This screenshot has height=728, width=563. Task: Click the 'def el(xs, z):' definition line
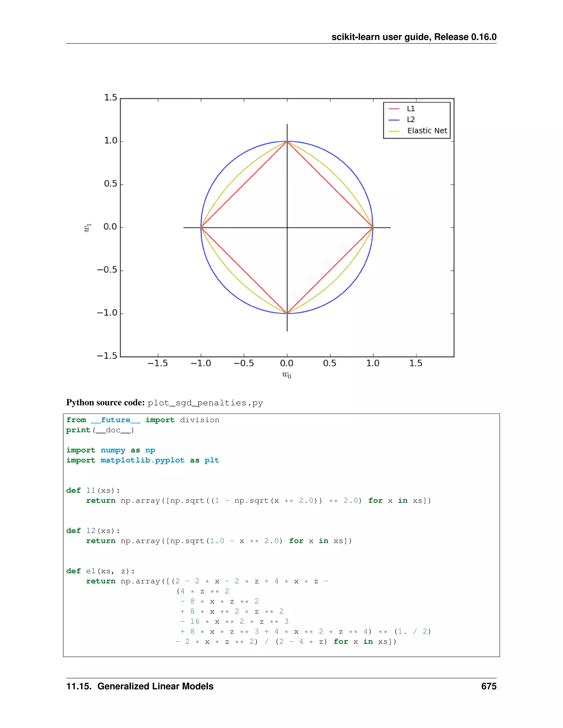click(101, 571)
